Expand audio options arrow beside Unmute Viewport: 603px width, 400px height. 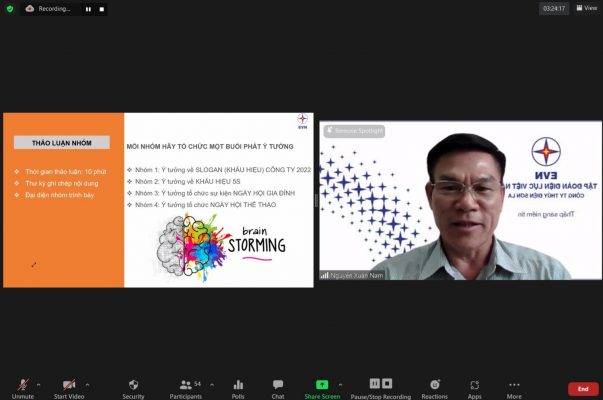coord(39,383)
